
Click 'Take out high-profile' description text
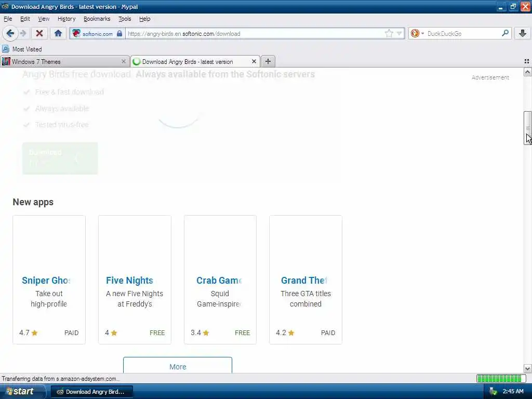[49, 299]
